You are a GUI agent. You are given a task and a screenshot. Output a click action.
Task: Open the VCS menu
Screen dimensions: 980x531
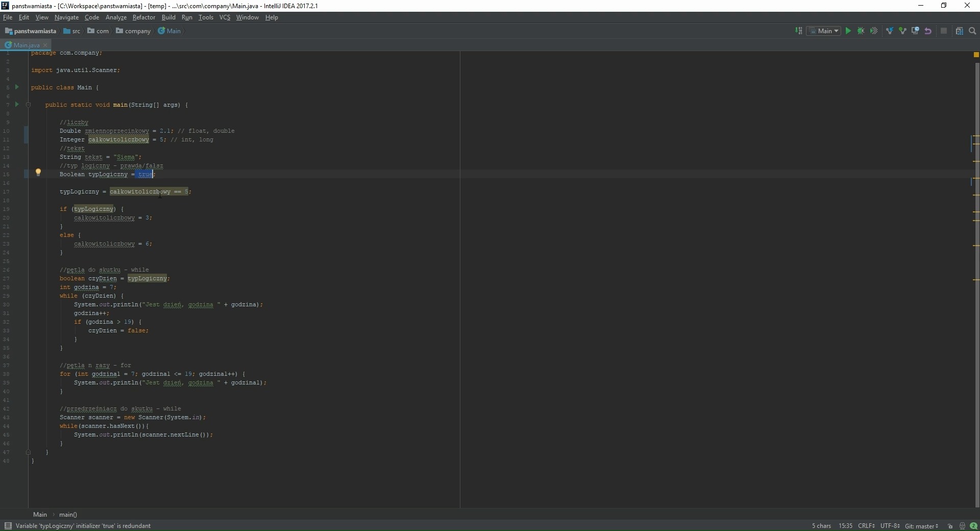[x=225, y=17]
